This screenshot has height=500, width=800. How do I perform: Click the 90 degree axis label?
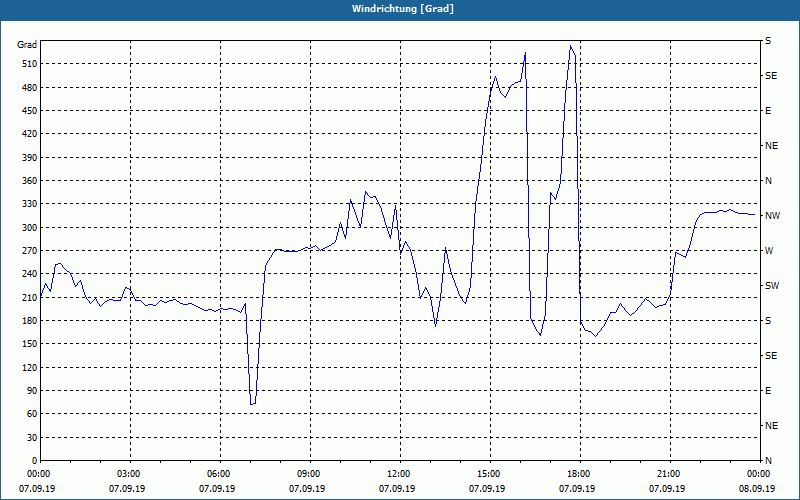point(31,391)
